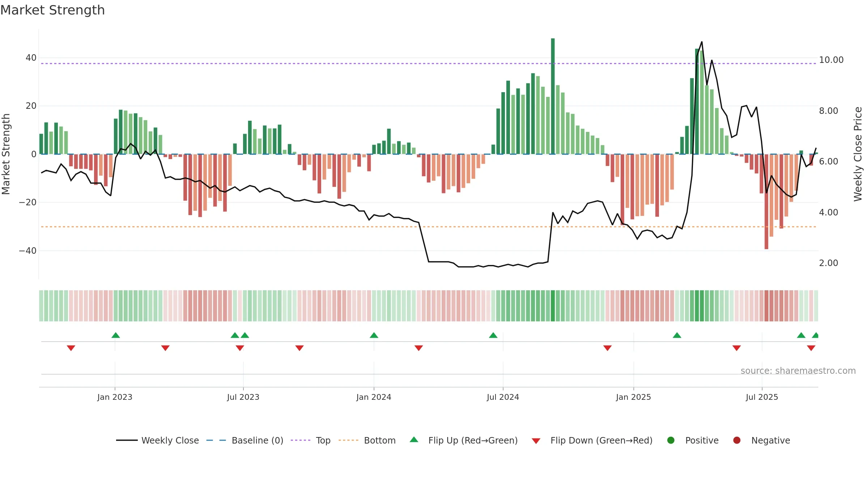The image size is (868, 488).
Task: Select the red Flip Down marker after Jan 2024
Action: (419, 348)
